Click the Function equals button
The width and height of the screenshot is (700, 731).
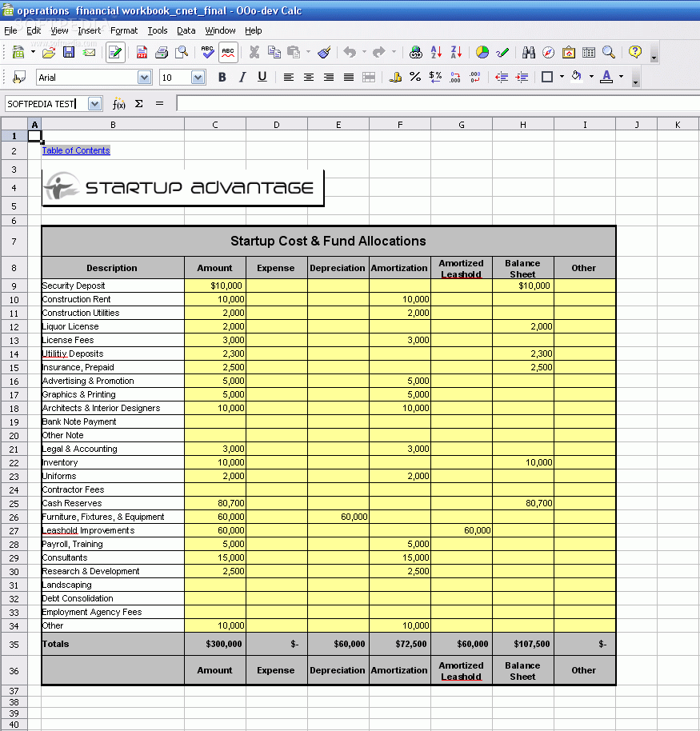tap(159, 103)
